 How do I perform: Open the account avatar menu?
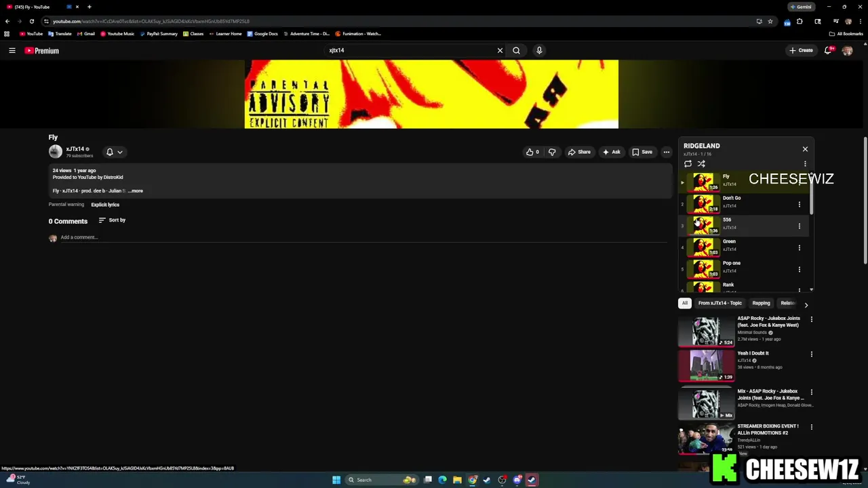tap(847, 50)
